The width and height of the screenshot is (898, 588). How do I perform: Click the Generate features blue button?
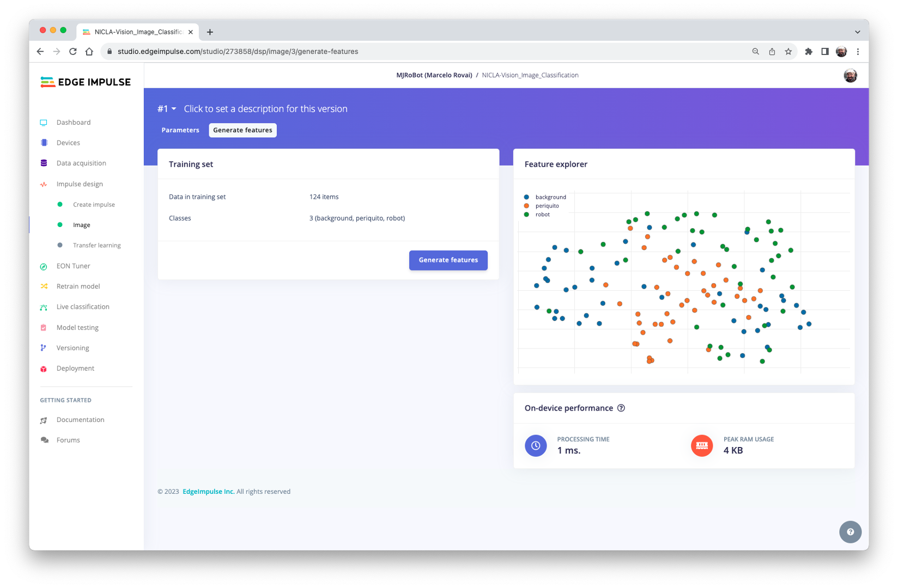tap(448, 260)
